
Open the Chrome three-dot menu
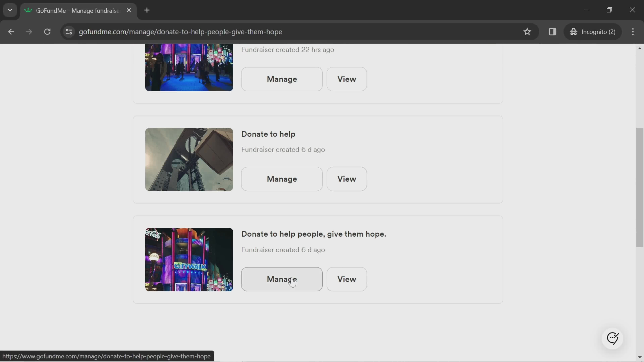(x=633, y=32)
